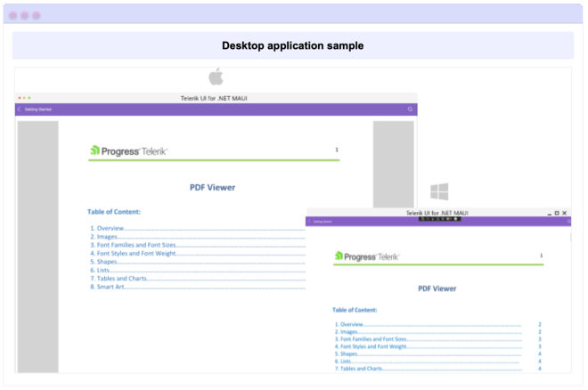Open '5. Shapes' link in the macOS window
588x390 pixels.
point(103,262)
